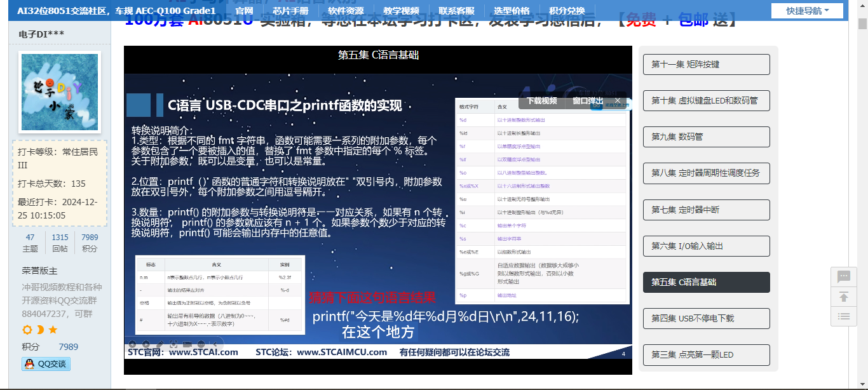
Task: Click the camera icon in video toolbar
Action: pyautogui.click(x=187, y=344)
